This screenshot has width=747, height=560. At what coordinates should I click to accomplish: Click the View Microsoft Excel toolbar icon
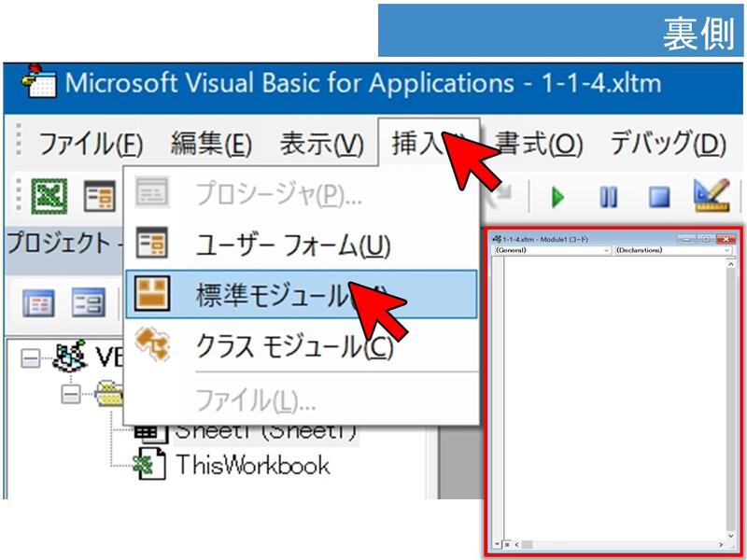[49, 196]
